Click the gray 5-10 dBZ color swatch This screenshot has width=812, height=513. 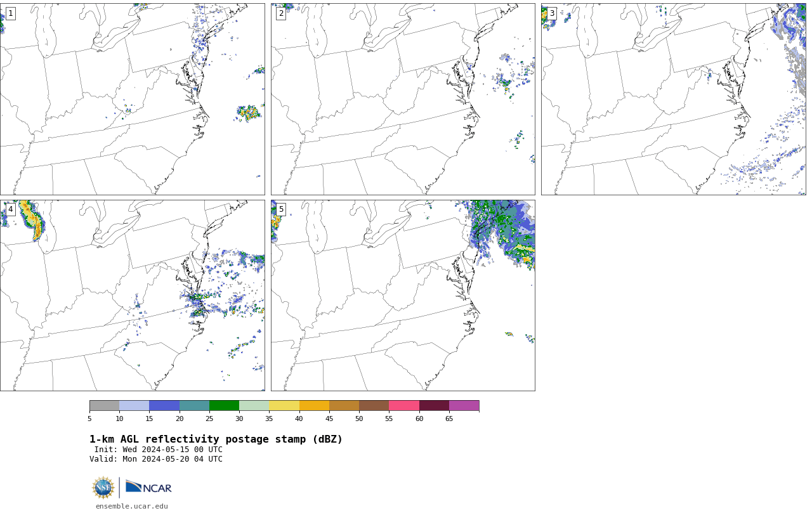104,406
